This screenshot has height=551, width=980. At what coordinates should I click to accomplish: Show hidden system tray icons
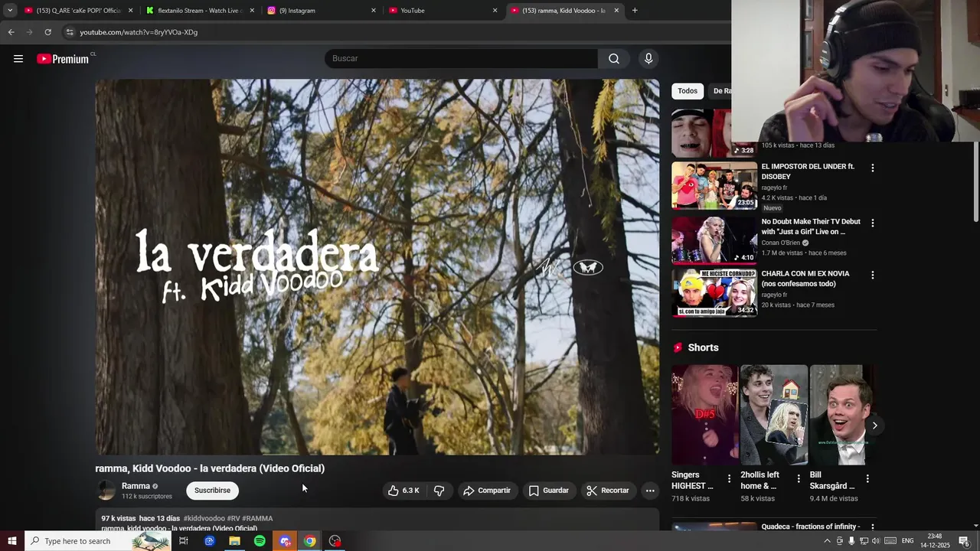coord(827,541)
